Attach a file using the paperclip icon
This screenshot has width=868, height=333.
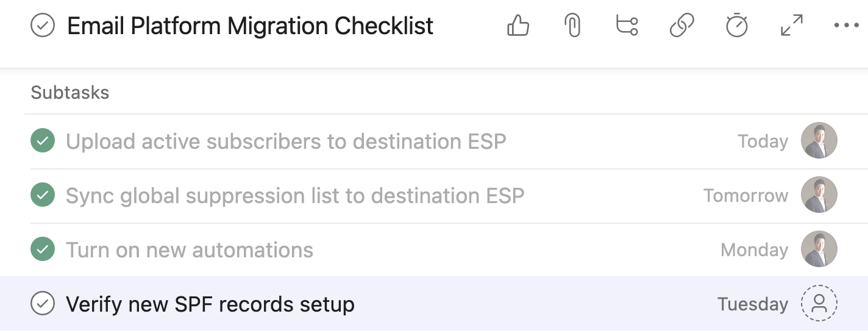tap(572, 26)
